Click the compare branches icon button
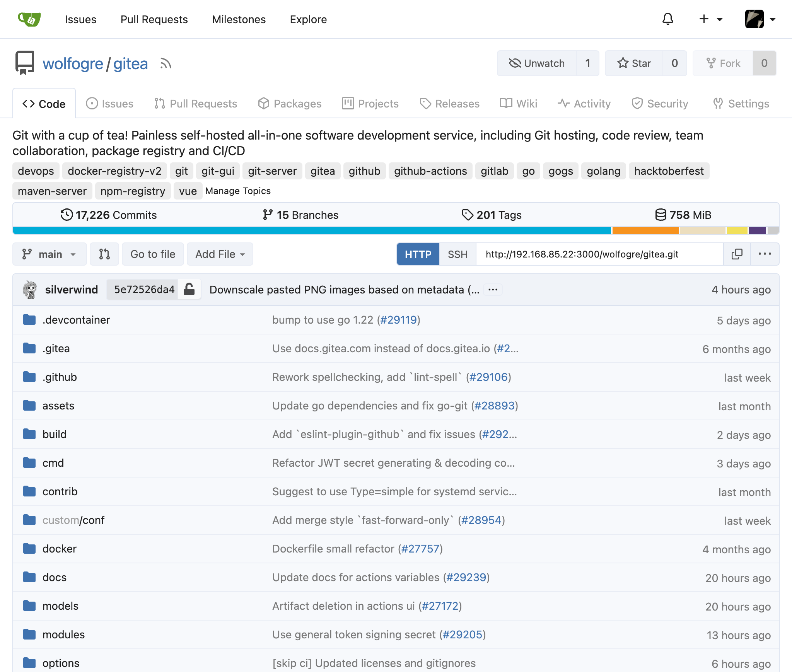 point(104,254)
